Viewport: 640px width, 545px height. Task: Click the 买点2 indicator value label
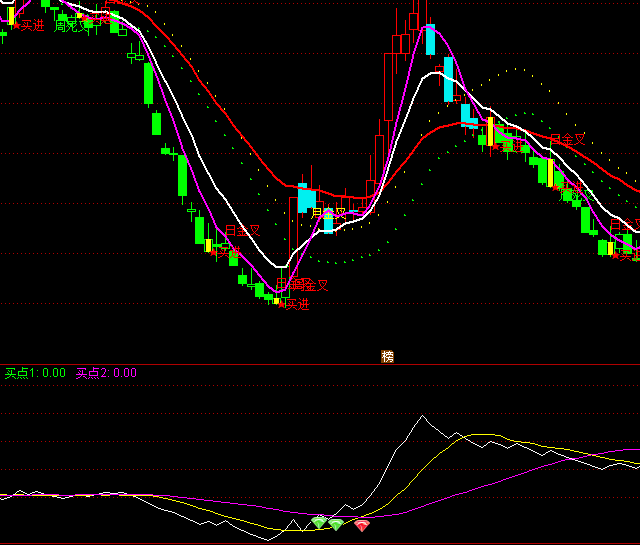click(x=106, y=373)
